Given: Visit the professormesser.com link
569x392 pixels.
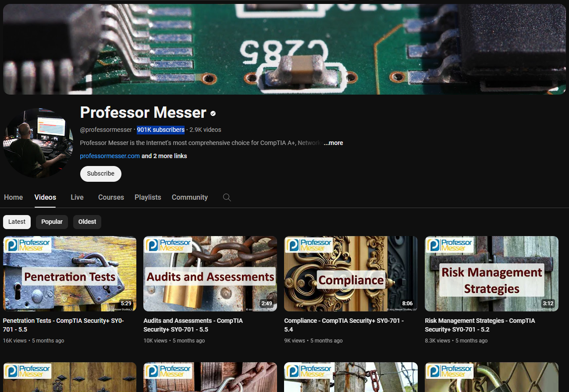Looking at the screenshot, I should coord(110,155).
